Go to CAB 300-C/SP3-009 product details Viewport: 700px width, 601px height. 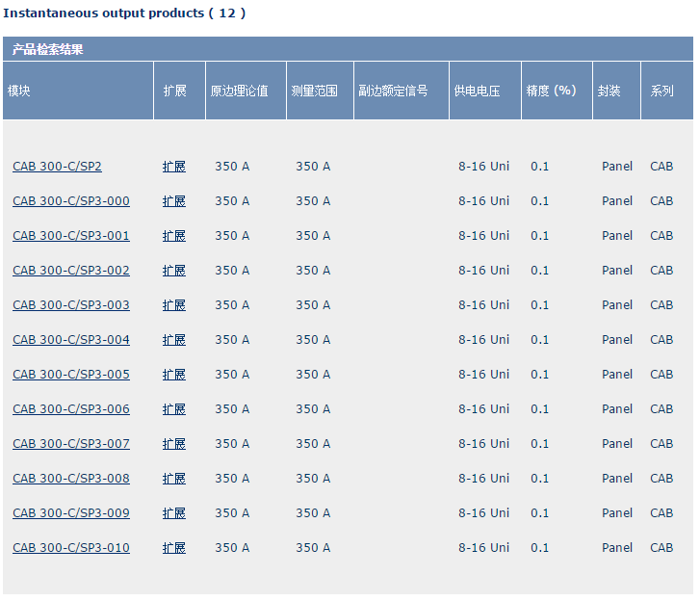point(70,513)
